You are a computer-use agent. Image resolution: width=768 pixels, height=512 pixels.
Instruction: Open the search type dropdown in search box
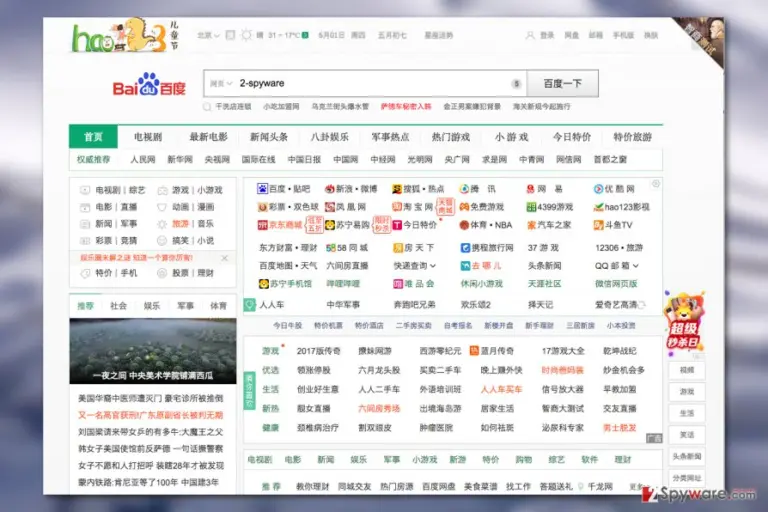tap(221, 83)
